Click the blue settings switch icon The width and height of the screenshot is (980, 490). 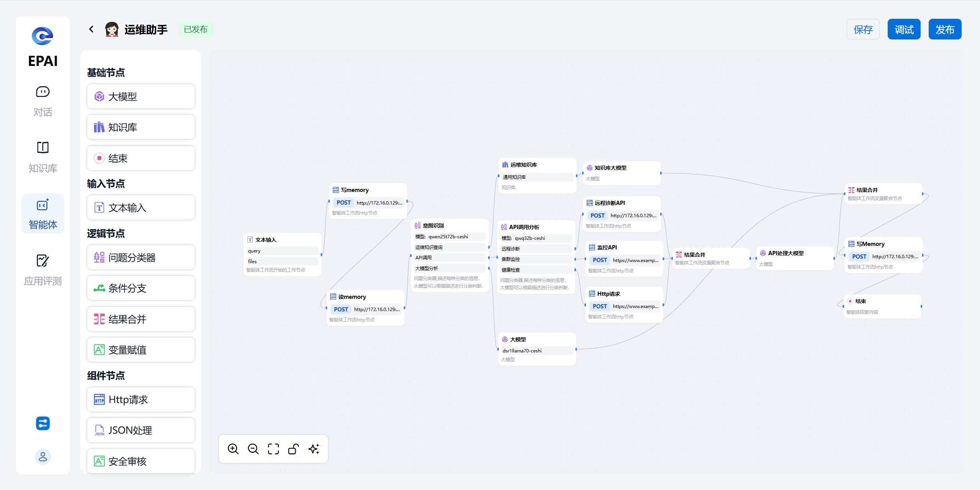pos(43,423)
